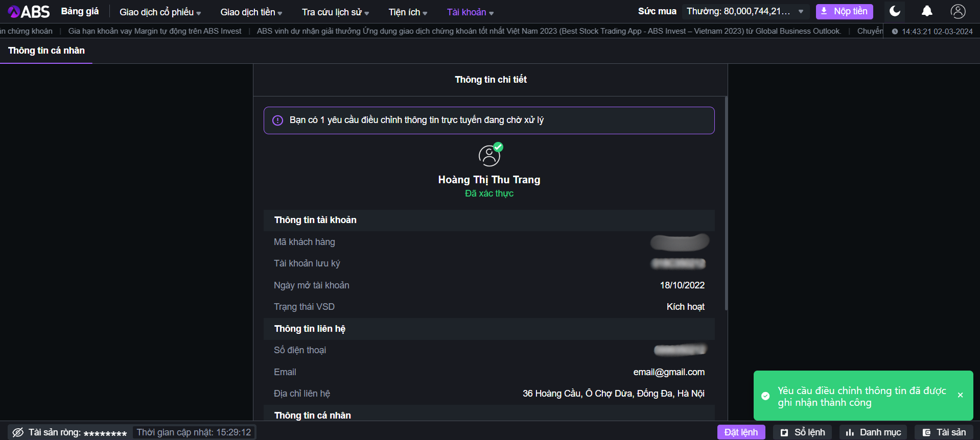Expand Giao dịch cổ phiếu menu

[160, 12]
